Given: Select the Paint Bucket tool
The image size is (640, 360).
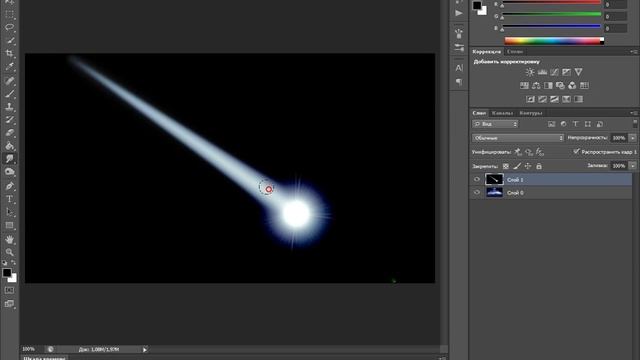Looking at the screenshot, I should [9, 146].
